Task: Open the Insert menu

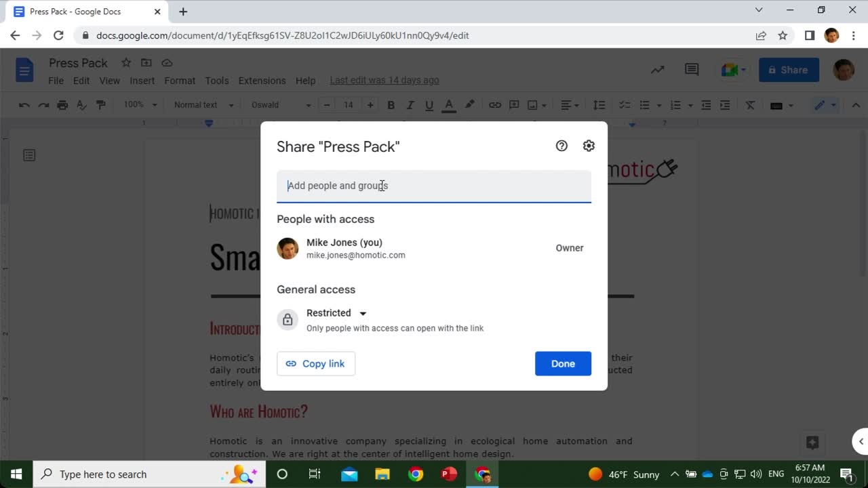Action: click(x=142, y=81)
